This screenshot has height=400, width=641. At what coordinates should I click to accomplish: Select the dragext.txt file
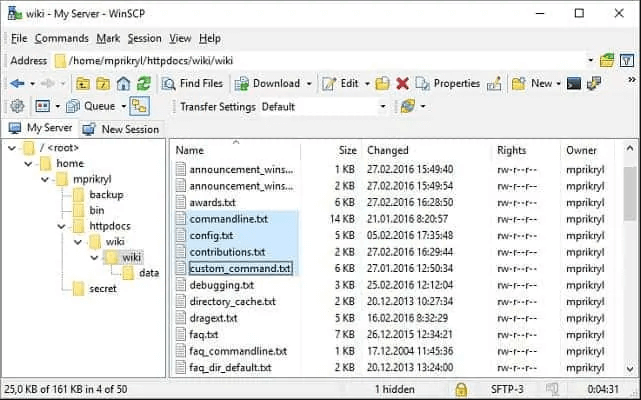(x=213, y=318)
